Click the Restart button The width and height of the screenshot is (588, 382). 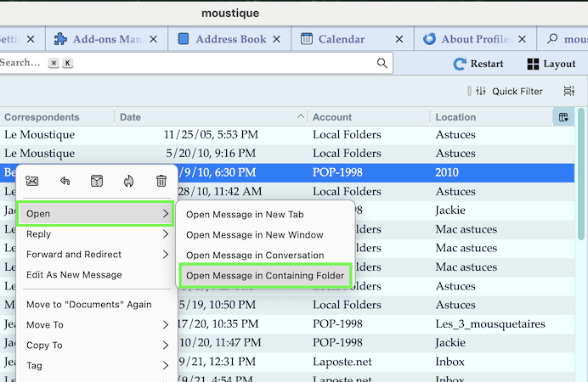[x=478, y=64]
